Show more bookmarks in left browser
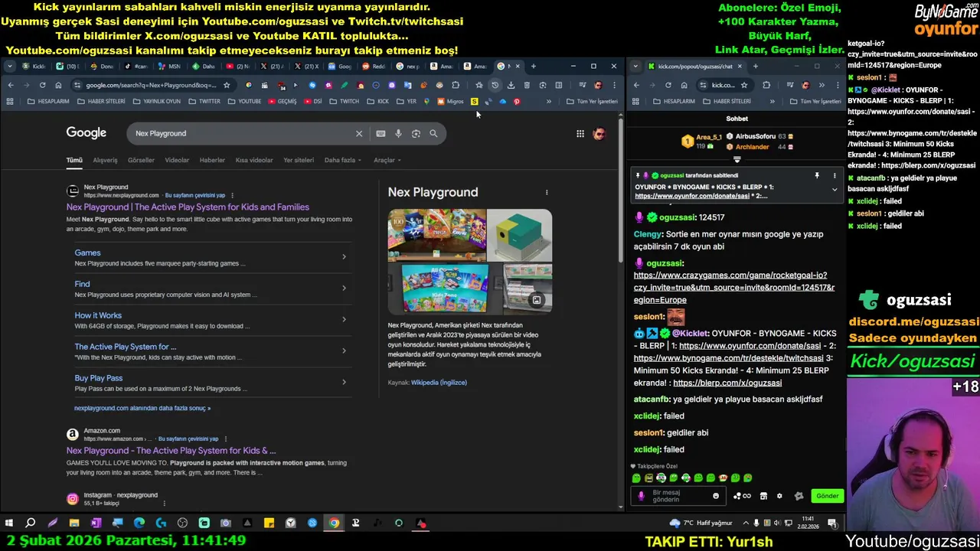Image resolution: width=980 pixels, height=551 pixels. pyautogui.click(x=548, y=101)
